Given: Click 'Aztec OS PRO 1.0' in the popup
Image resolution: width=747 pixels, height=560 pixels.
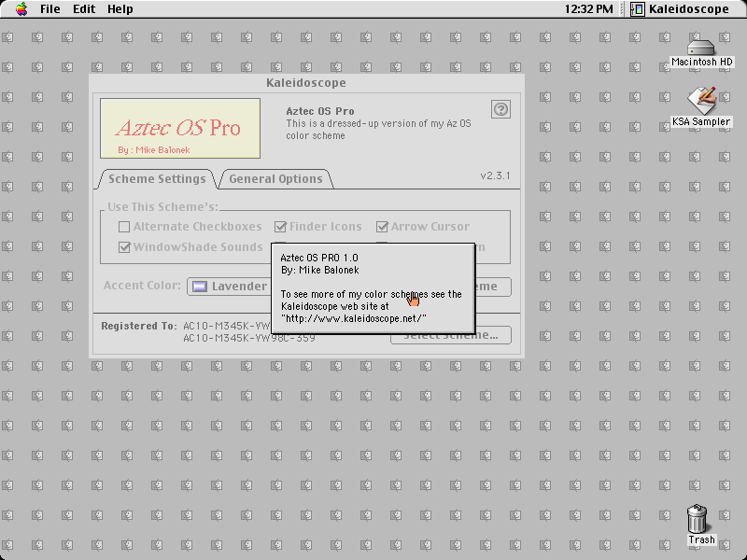Looking at the screenshot, I should click(x=319, y=259).
